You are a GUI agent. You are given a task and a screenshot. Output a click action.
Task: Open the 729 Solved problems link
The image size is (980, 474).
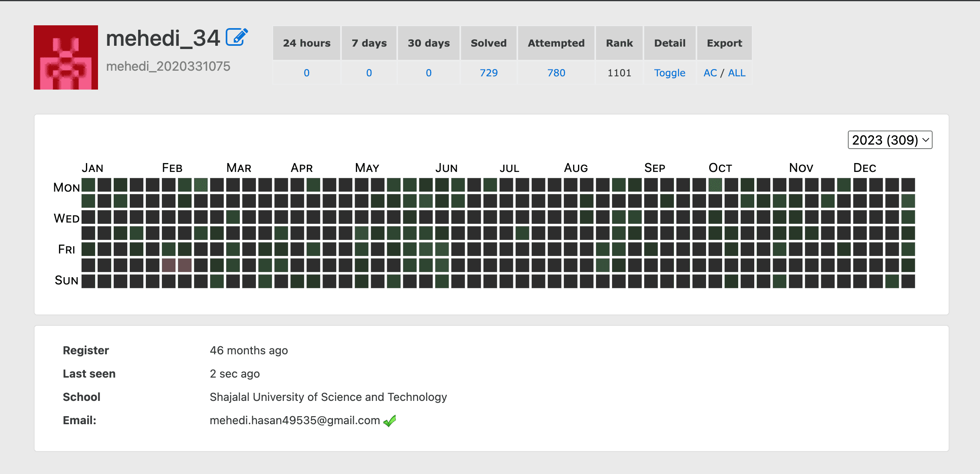(488, 73)
